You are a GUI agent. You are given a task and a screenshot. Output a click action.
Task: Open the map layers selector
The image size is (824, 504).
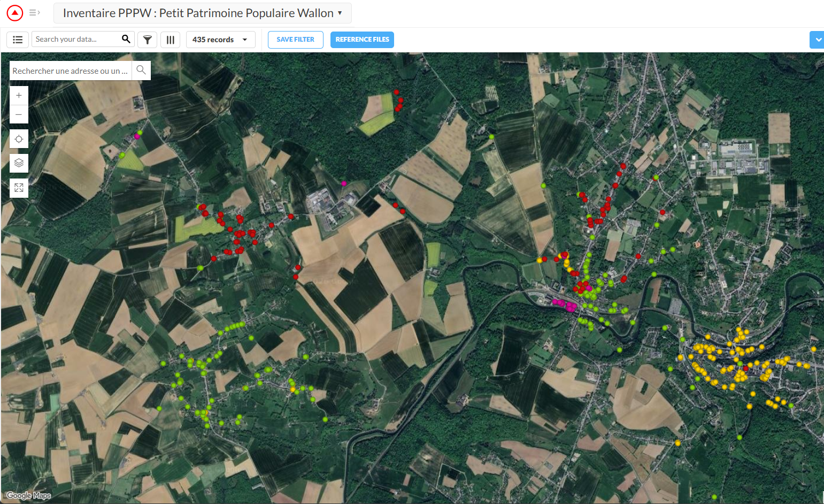click(x=19, y=163)
